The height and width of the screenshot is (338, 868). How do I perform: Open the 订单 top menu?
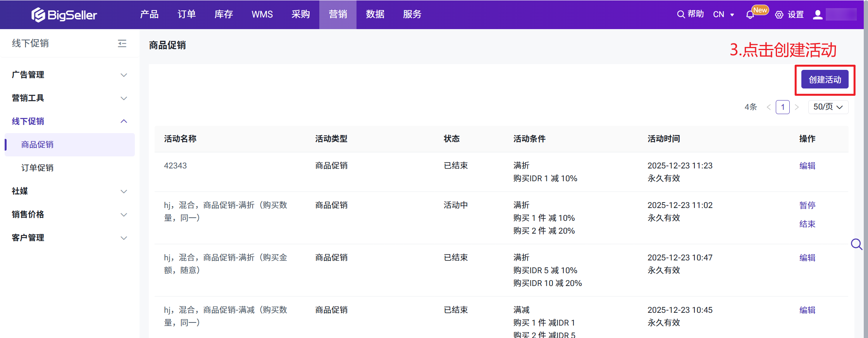(186, 14)
